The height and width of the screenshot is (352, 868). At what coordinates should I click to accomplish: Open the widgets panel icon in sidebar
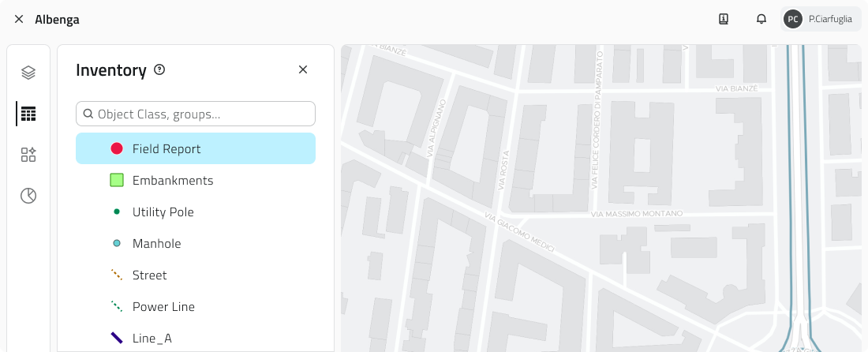28,155
